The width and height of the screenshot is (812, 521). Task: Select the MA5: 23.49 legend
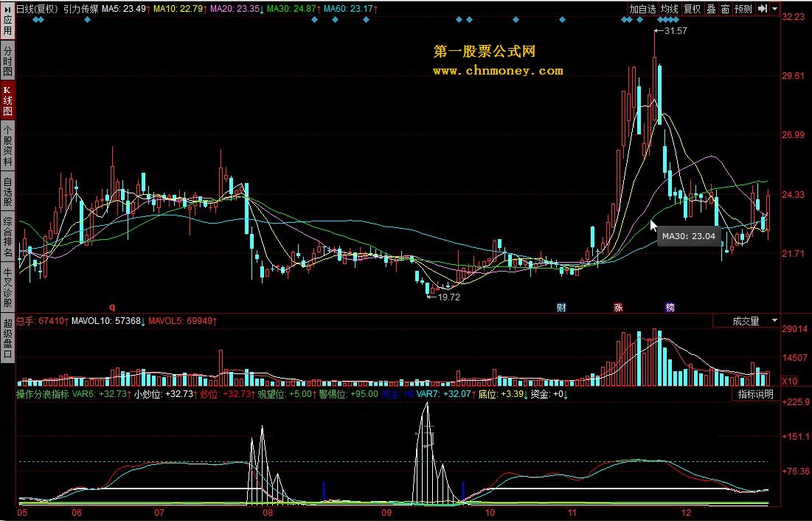(x=126, y=9)
